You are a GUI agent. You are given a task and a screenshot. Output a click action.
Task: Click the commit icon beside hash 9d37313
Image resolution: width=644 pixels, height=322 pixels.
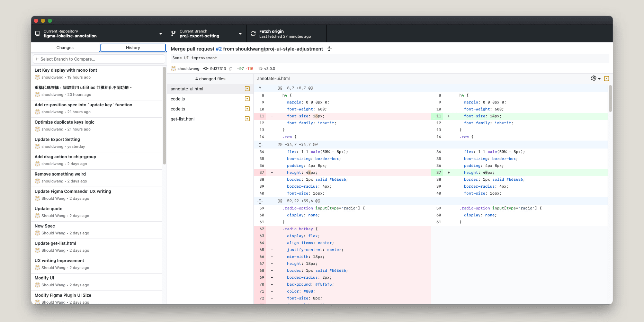pos(206,69)
